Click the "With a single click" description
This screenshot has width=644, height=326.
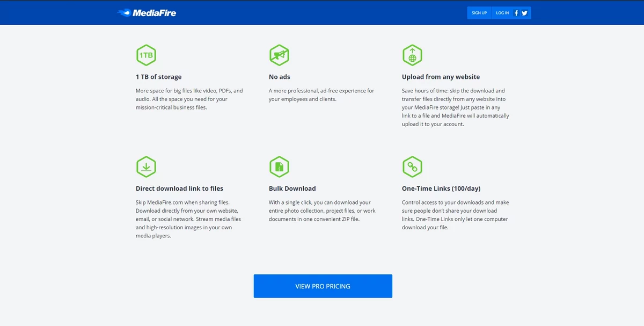[x=322, y=211]
